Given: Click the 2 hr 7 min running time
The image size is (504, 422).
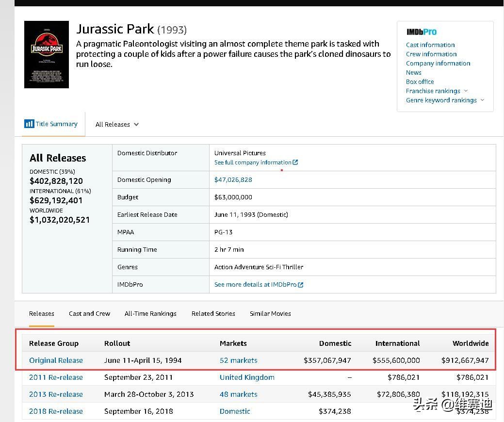Looking at the screenshot, I should [229, 250].
